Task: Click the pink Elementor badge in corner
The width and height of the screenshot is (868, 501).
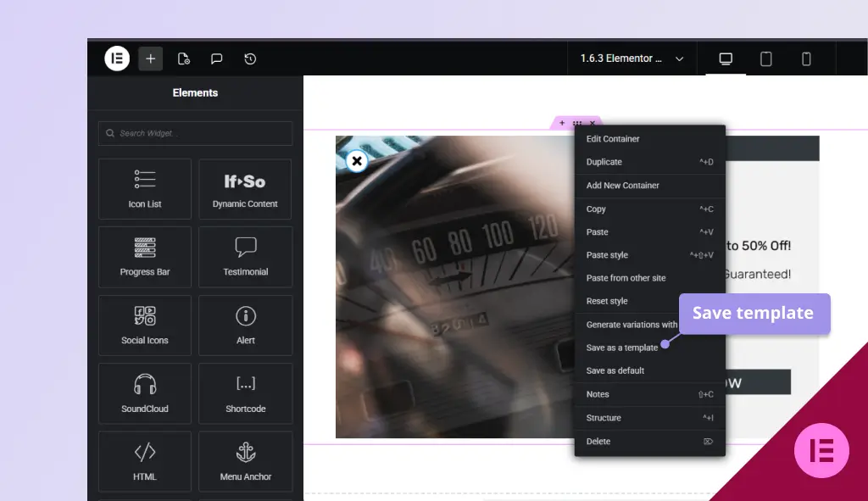Action: point(821,450)
